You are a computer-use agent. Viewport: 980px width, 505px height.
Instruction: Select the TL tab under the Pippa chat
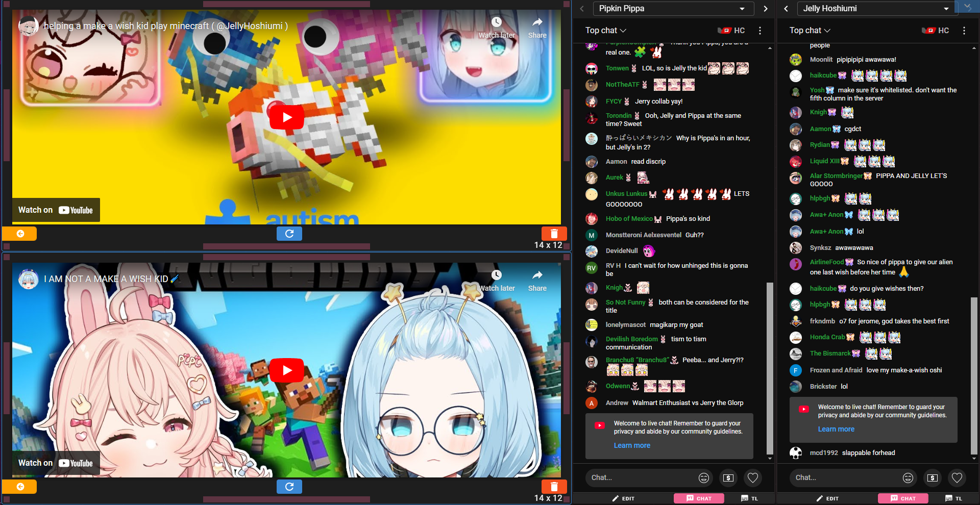coord(749,498)
